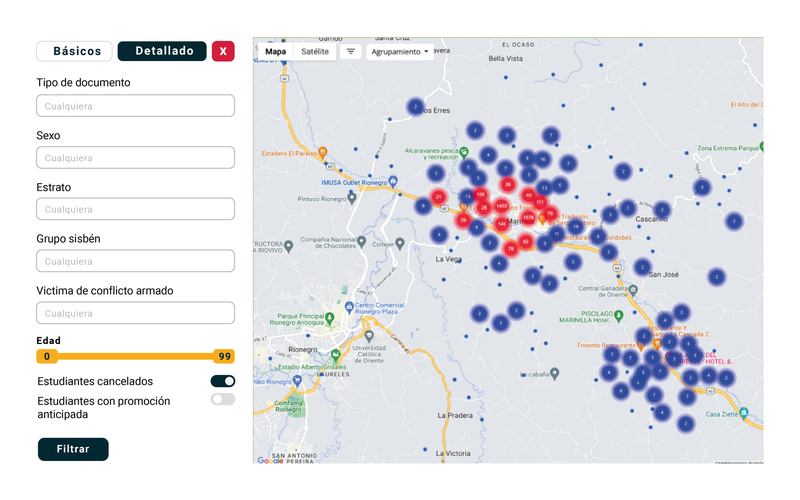Expand the Agrupamiento map dropdown
This screenshot has height=500, width=800.
point(399,52)
